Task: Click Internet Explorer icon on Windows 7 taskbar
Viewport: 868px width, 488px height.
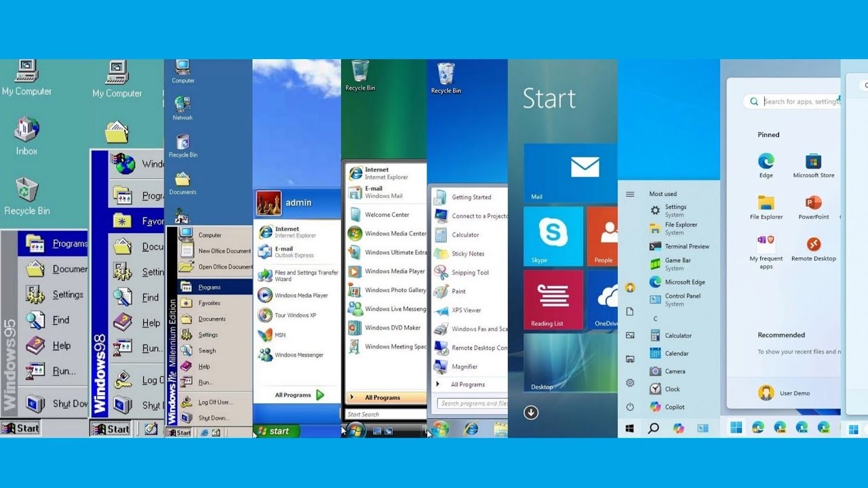Action: [x=471, y=428]
